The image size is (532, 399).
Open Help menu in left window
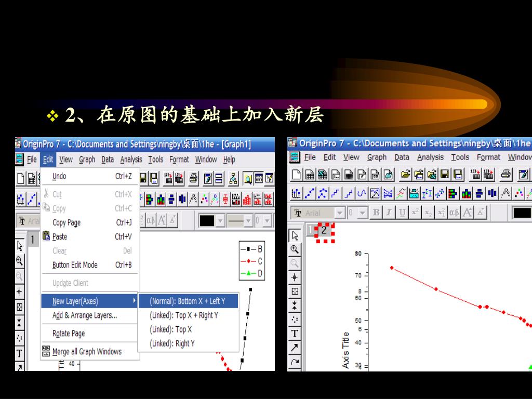pos(229,159)
